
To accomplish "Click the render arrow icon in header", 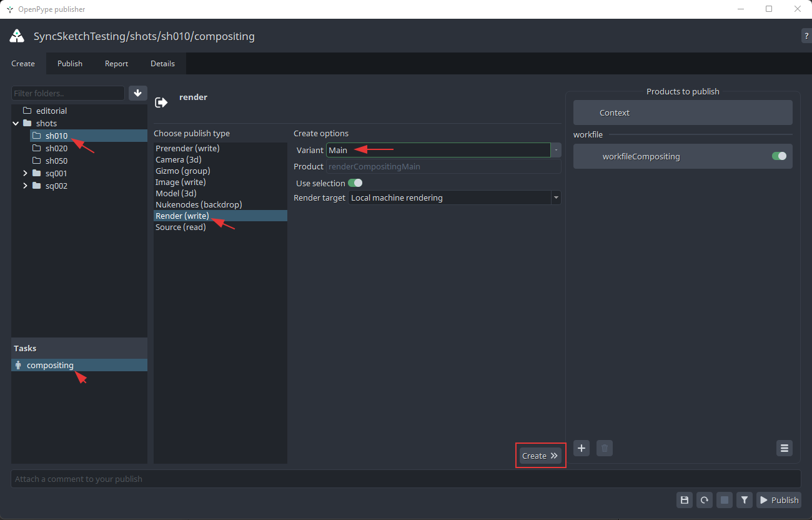I will pos(161,102).
